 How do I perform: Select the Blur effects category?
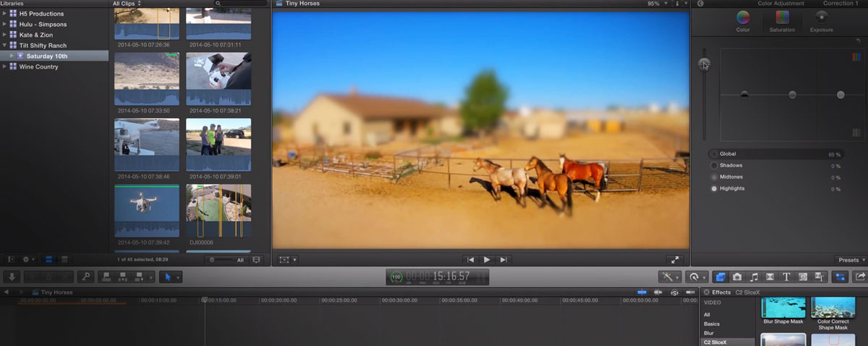tap(709, 333)
